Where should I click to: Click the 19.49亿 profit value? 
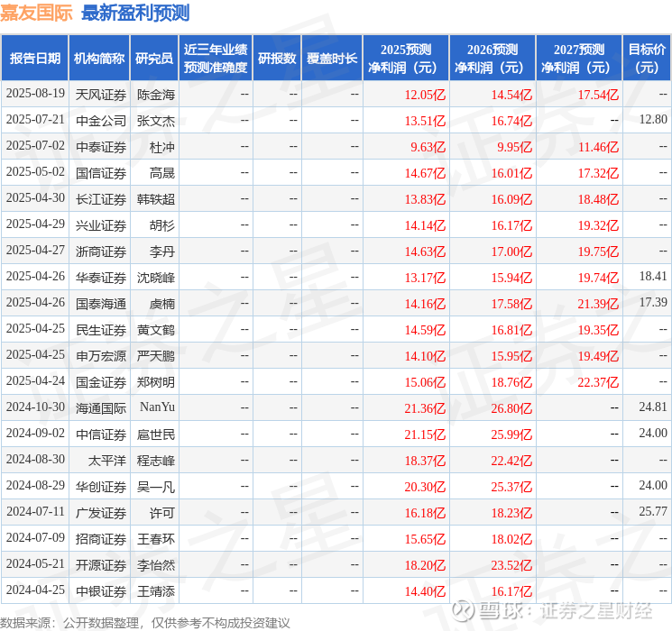(598, 356)
